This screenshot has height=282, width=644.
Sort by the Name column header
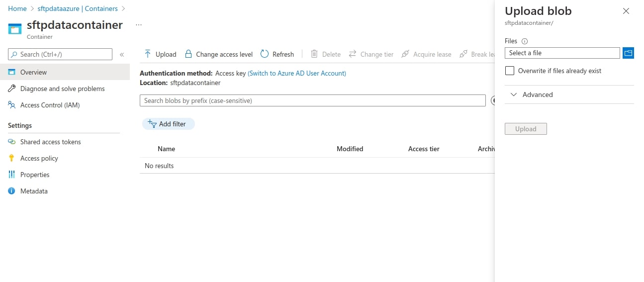[166, 149]
